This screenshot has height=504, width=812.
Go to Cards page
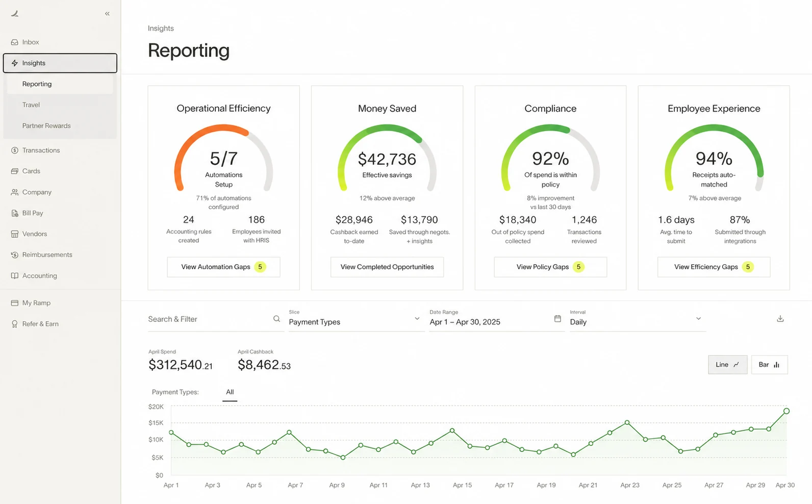(60, 171)
